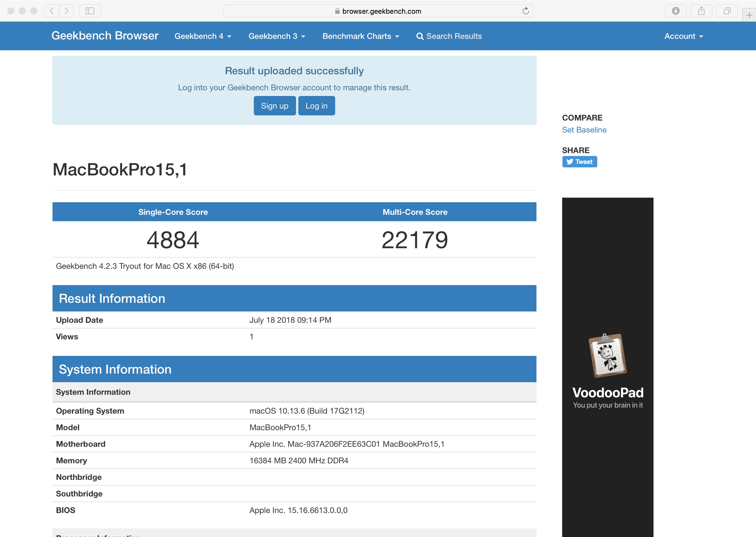The image size is (756, 537).
Task: Click the Safari back arrow button
Action: [52, 11]
